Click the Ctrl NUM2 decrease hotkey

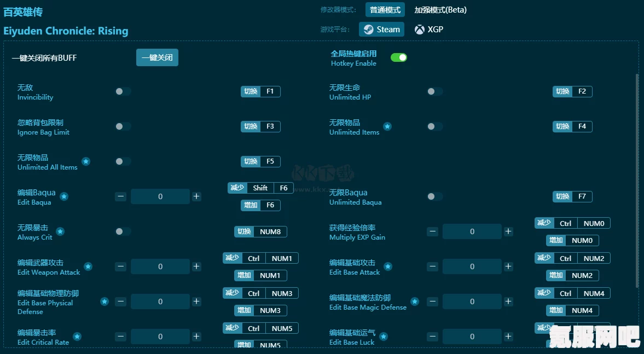[x=572, y=258]
